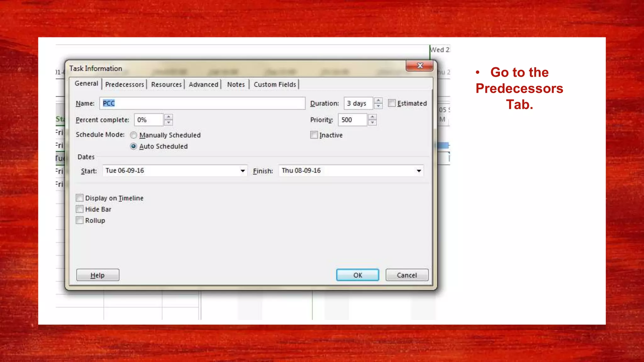The height and width of the screenshot is (362, 644).
Task: Increase Percent complete with up arrow
Action: point(169,117)
